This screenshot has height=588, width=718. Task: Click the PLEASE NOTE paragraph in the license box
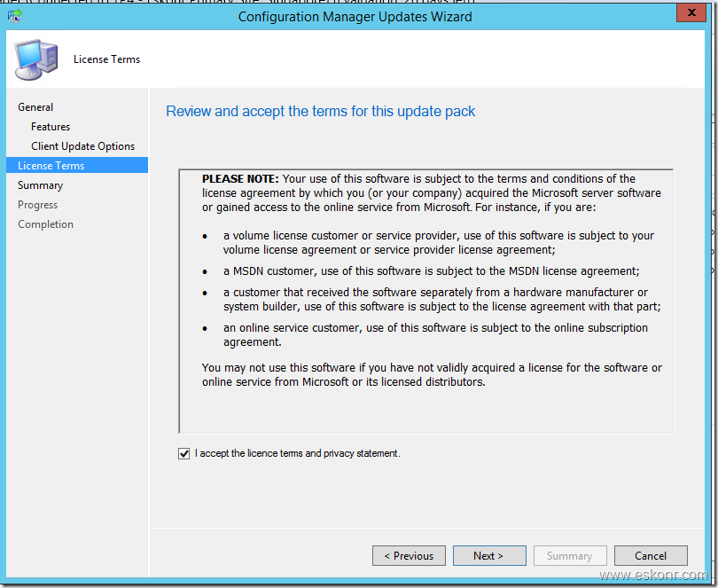pyautogui.click(x=431, y=192)
